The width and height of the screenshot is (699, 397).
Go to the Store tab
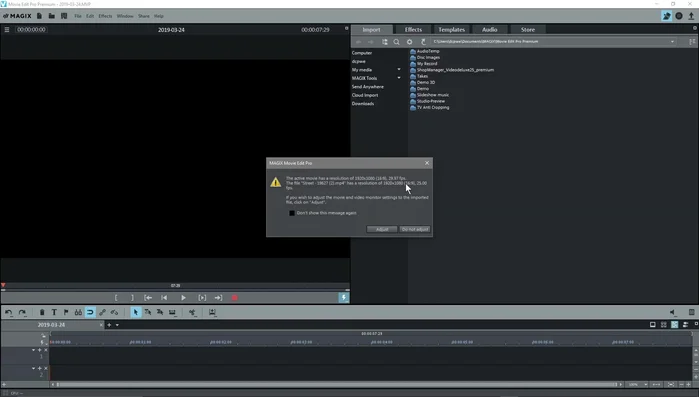[x=528, y=29]
